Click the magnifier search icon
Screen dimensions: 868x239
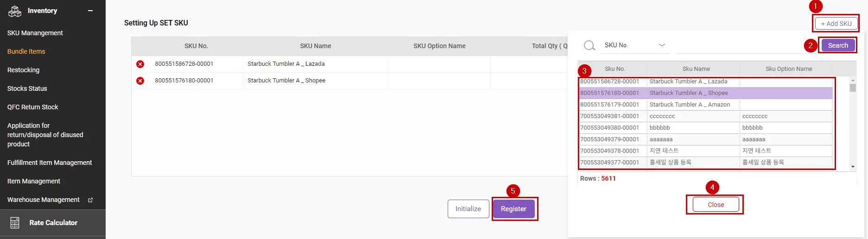589,45
